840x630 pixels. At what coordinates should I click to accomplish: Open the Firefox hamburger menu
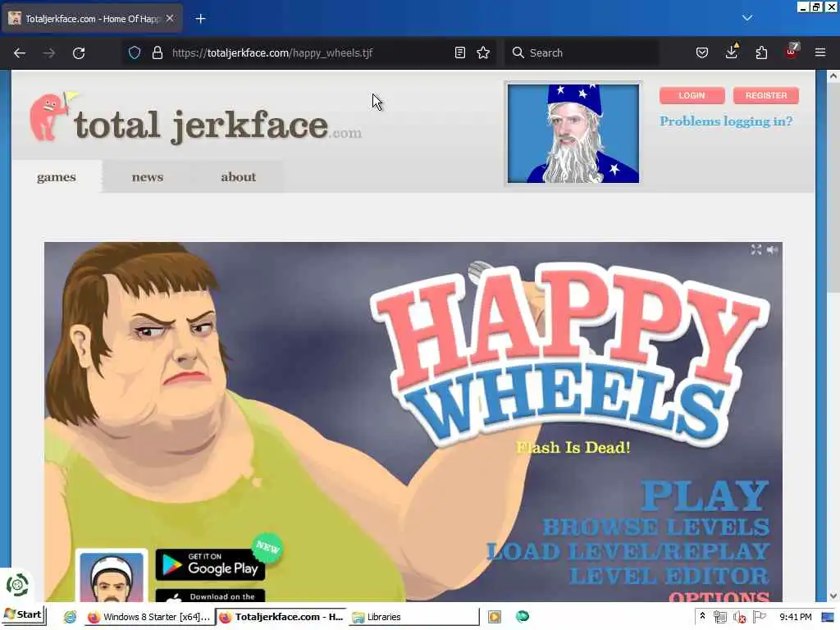point(820,52)
